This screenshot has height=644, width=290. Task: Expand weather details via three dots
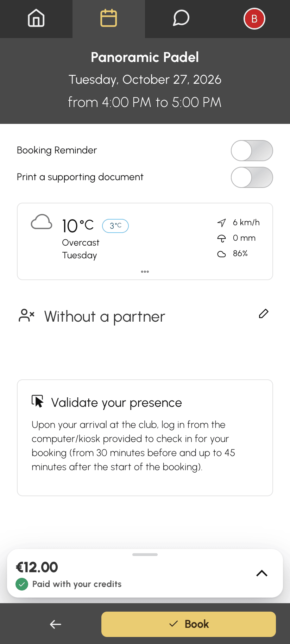pyautogui.click(x=145, y=272)
